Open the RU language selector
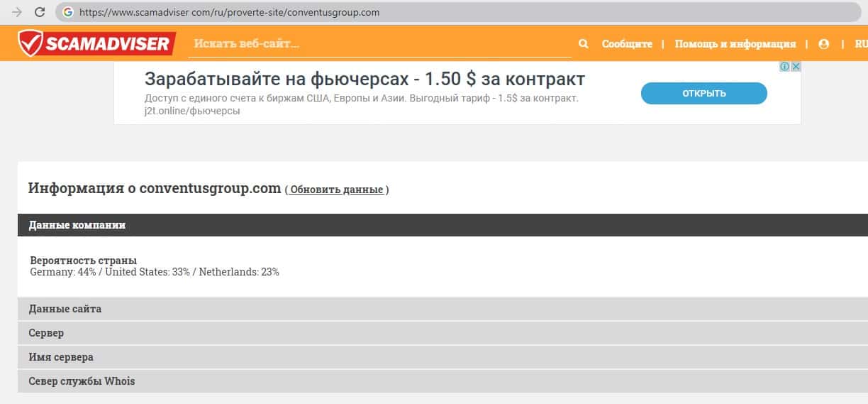This screenshot has width=868, height=404. (861, 44)
